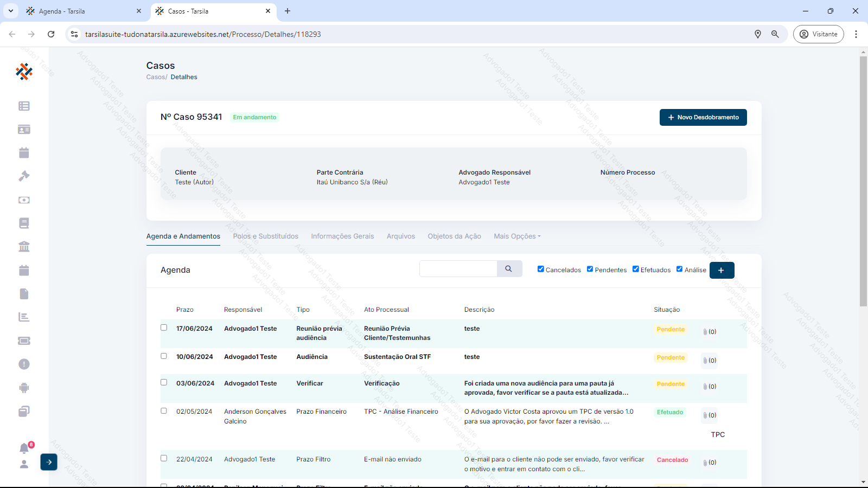Click the bank building sidebar icon
Image resolution: width=868 pixels, height=488 pixels.
[24, 247]
